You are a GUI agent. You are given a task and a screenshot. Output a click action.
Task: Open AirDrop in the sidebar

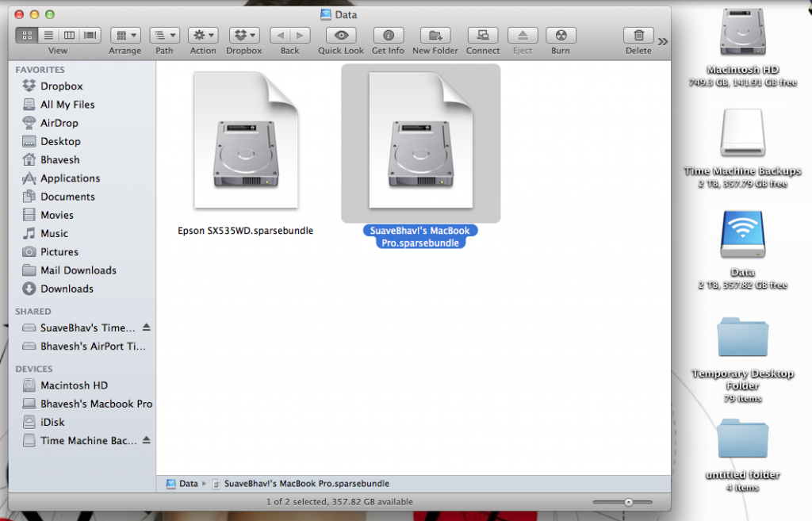point(59,123)
